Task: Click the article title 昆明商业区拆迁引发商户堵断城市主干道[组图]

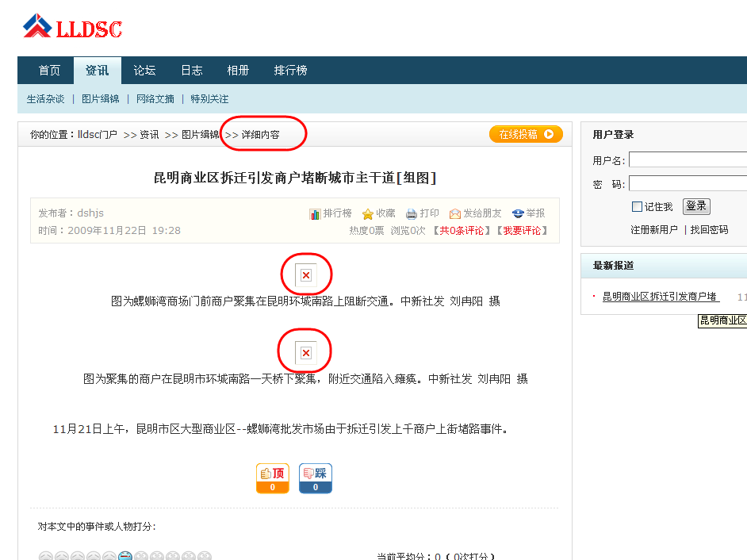Action: [x=295, y=178]
